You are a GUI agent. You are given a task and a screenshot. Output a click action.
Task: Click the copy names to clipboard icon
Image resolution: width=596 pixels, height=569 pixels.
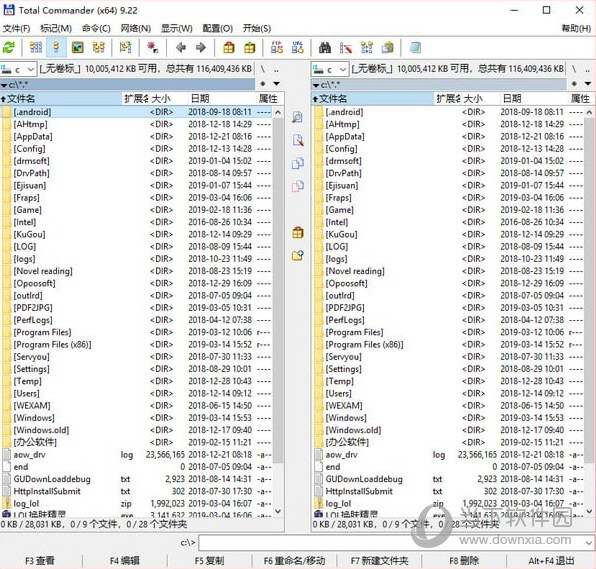388,48
